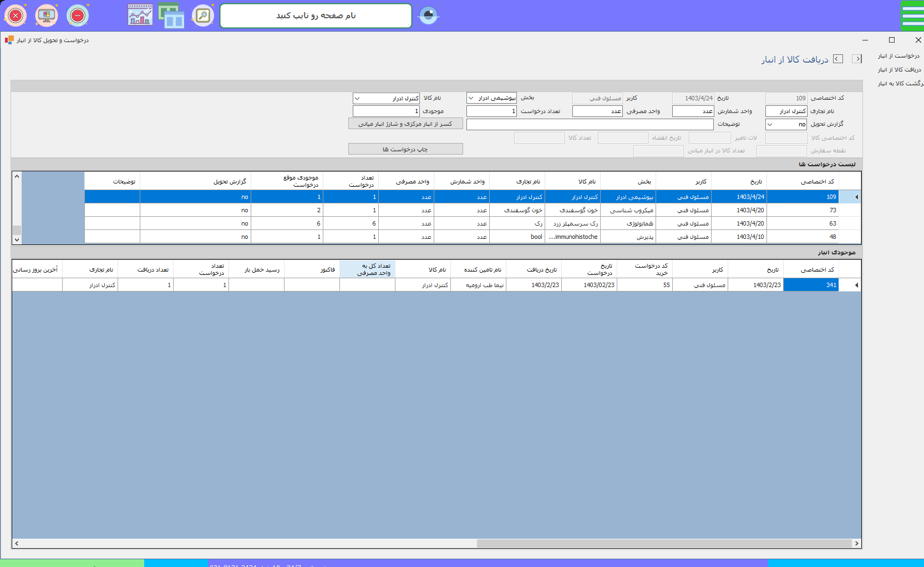Click the red minus circle icon
The image size is (924, 567).
point(78,16)
